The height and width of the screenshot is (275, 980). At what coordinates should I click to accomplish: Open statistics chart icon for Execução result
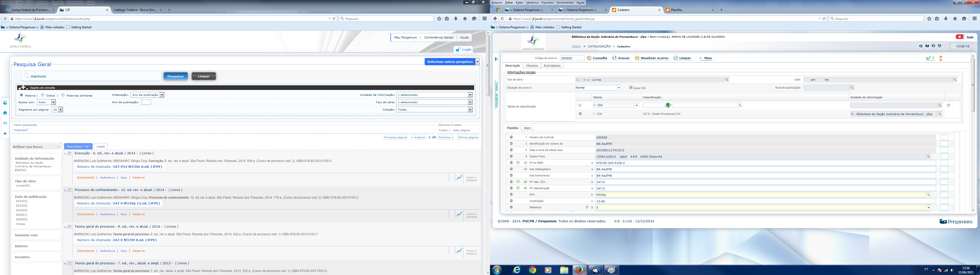pos(459,177)
